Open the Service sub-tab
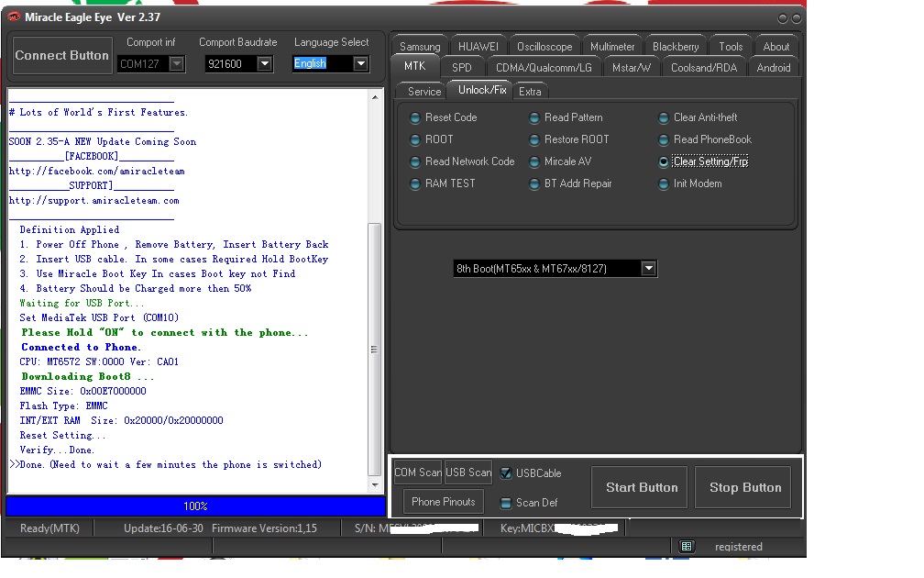 [423, 91]
